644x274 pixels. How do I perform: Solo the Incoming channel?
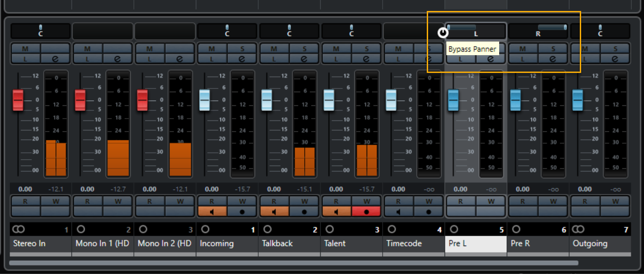pos(242,49)
